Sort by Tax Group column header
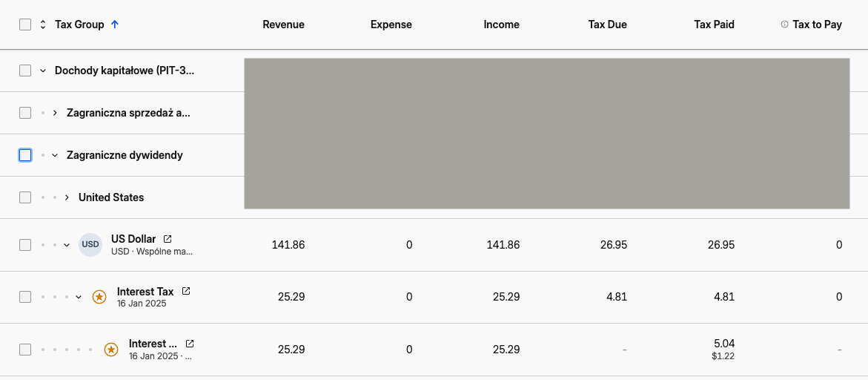868x380 pixels. [x=79, y=24]
